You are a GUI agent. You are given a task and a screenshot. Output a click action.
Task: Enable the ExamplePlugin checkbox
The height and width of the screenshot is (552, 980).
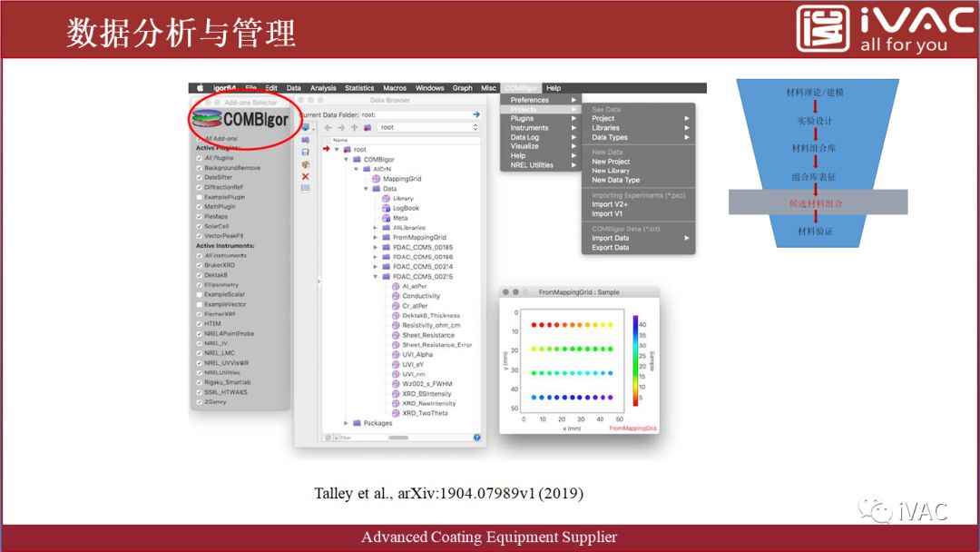click(200, 197)
